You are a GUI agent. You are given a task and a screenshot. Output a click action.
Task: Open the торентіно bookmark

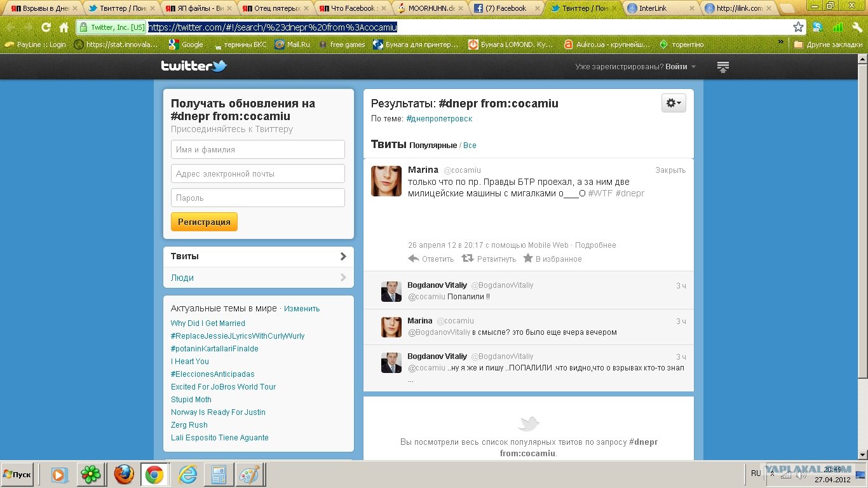pyautogui.click(x=681, y=44)
